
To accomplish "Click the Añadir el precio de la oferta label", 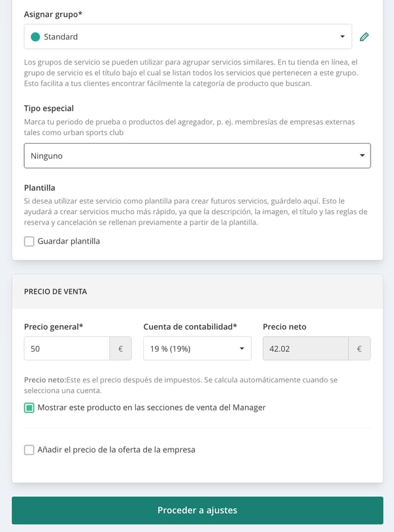I will (116, 450).
